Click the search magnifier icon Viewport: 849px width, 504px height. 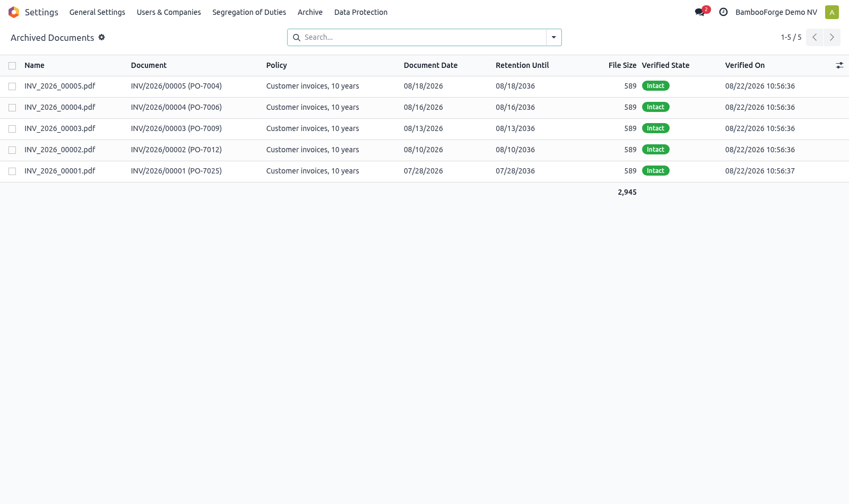point(297,38)
